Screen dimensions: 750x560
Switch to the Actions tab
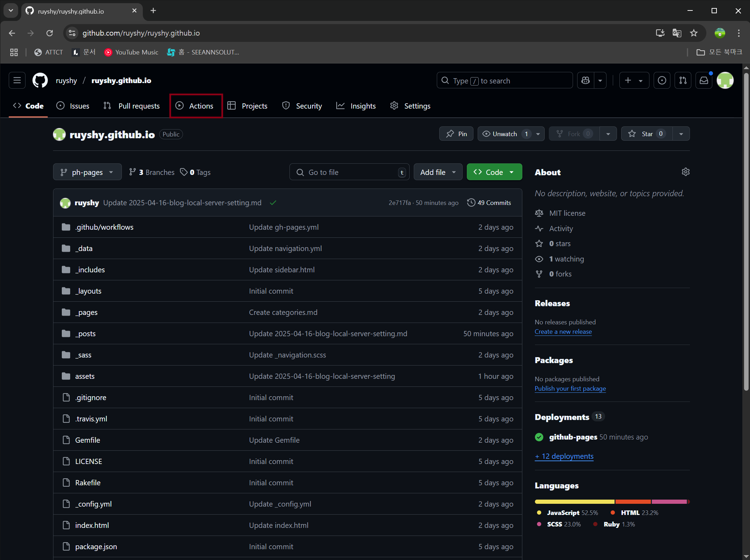[196, 106]
